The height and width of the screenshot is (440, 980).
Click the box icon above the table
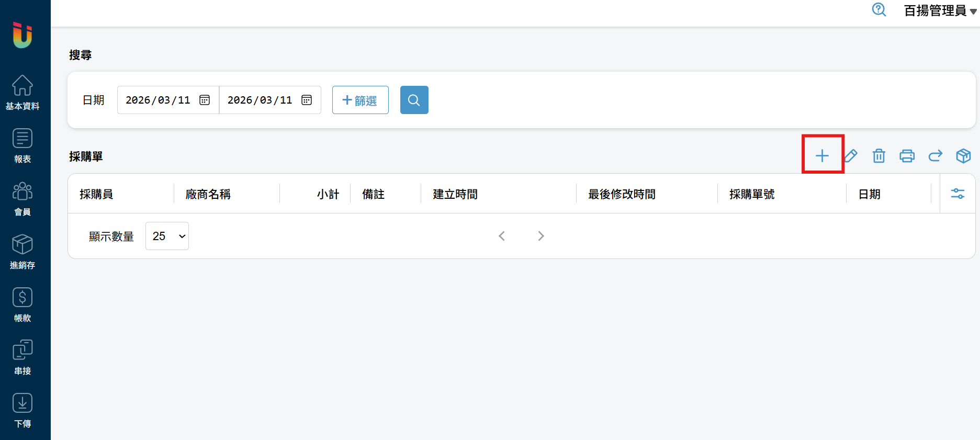click(963, 156)
